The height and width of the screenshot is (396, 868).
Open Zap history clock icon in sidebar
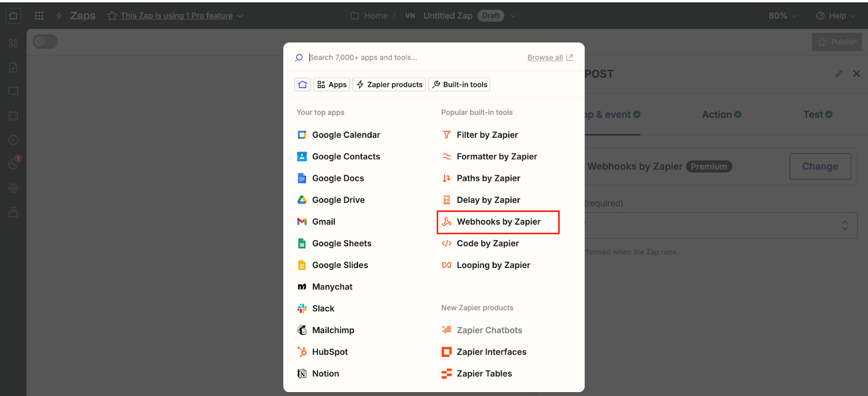point(14,140)
